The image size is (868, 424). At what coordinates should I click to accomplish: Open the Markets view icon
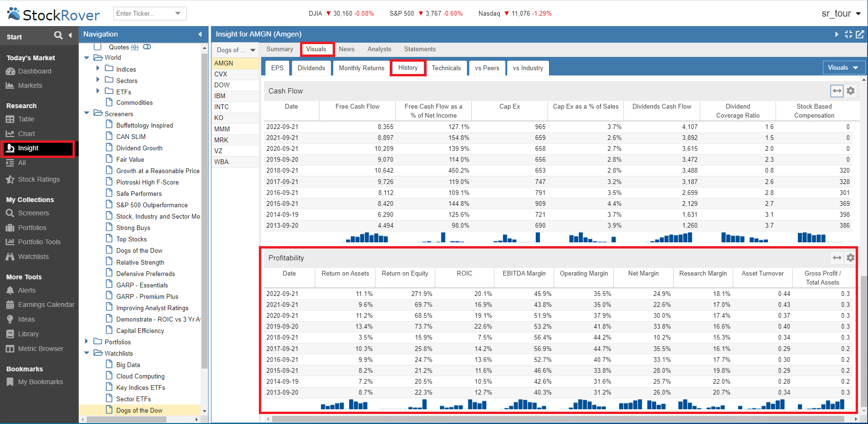click(10, 85)
